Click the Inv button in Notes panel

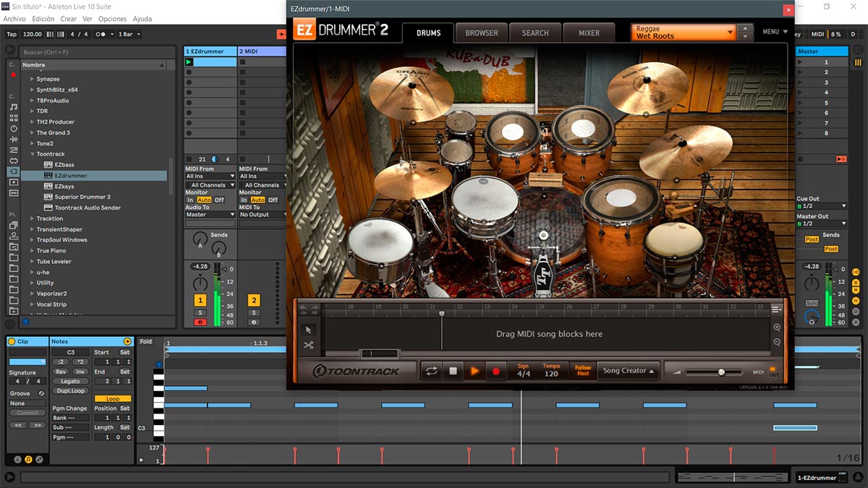tap(80, 372)
